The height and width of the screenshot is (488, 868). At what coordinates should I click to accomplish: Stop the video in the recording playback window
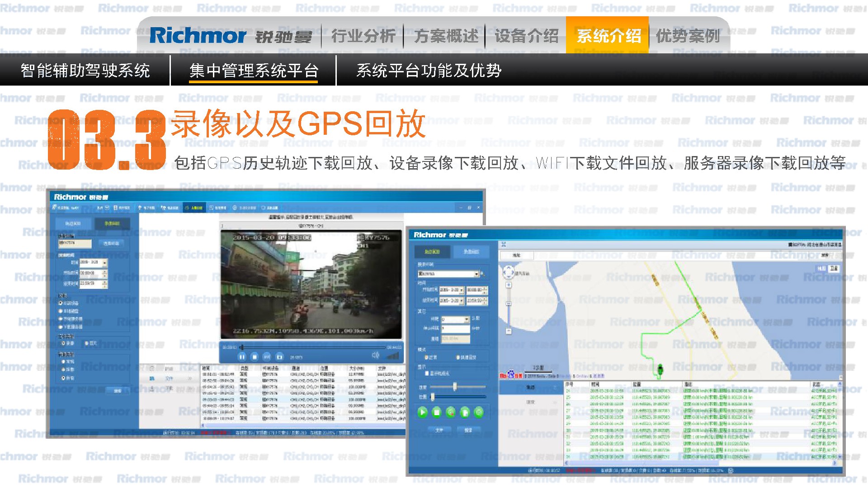pos(255,357)
